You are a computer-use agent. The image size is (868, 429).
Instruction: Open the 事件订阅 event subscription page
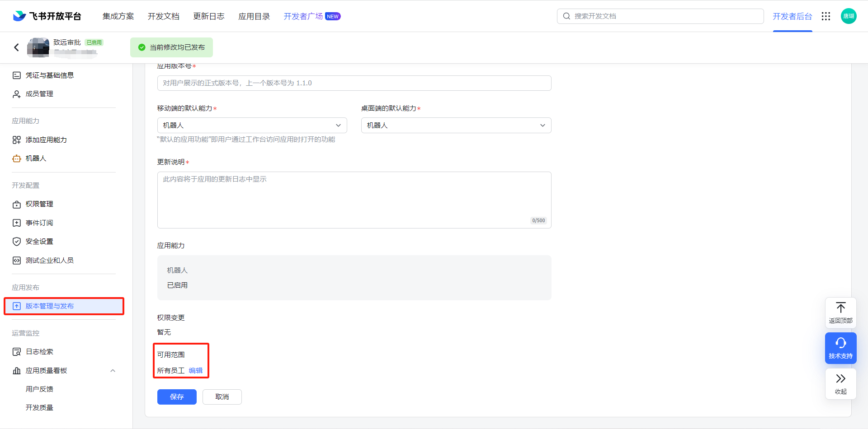pyautogui.click(x=39, y=223)
